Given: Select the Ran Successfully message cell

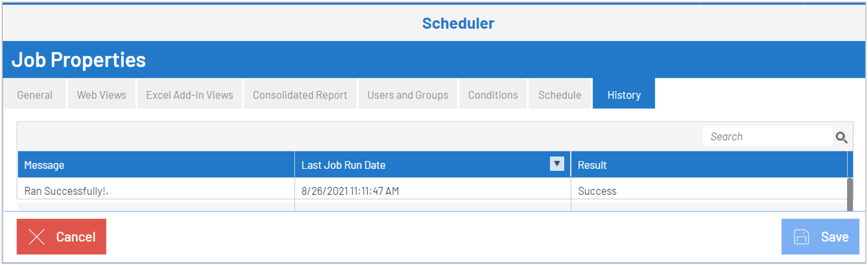Looking at the screenshot, I should [x=66, y=191].
